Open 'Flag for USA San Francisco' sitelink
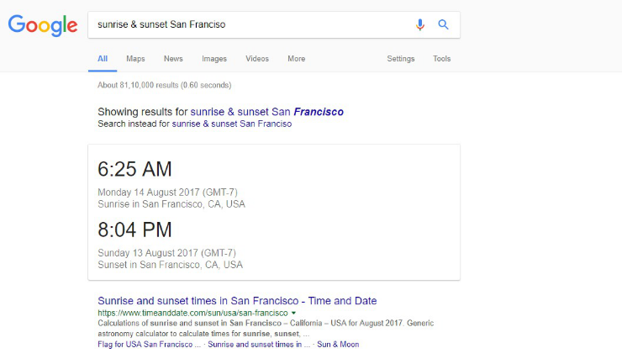Image resolution: width=622 pixels, height=364 pixels. [149, 345]
